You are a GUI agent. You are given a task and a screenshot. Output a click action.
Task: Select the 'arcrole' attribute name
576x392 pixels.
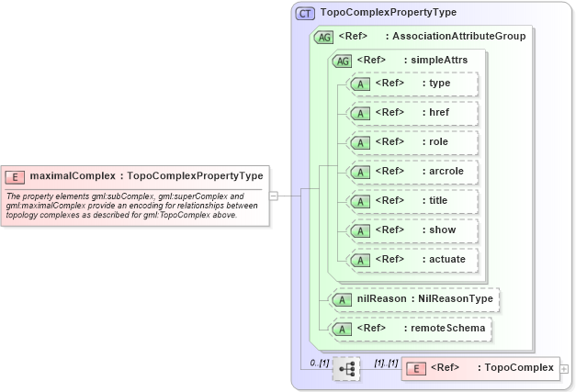pyautogui.click(x=446, y=171)
